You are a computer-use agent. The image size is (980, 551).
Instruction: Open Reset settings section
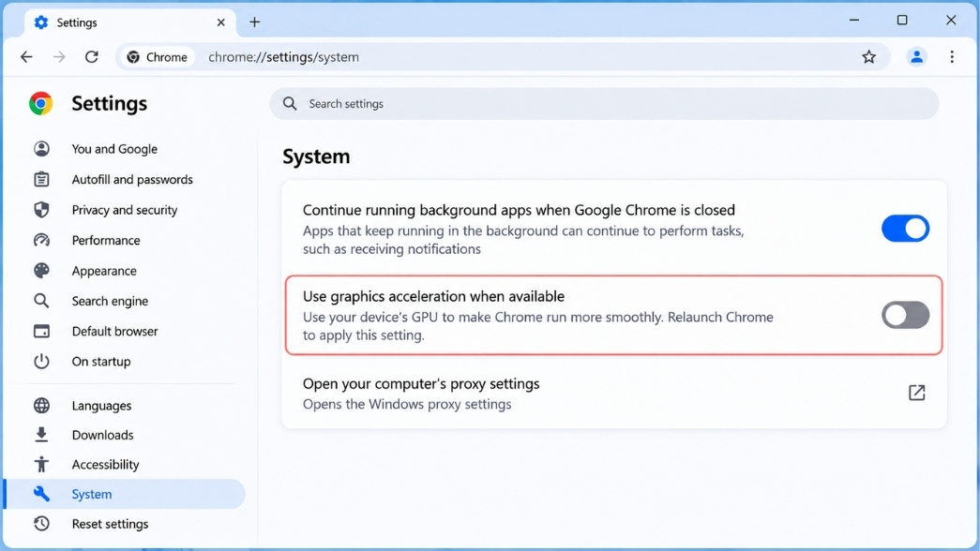(x=110, y=524)
